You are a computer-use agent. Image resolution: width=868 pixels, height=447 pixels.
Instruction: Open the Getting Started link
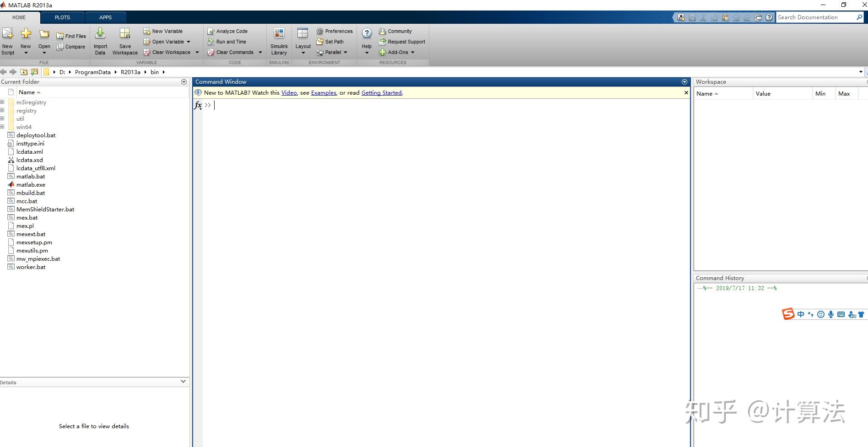pyautogui.click(x=381, y=92)
